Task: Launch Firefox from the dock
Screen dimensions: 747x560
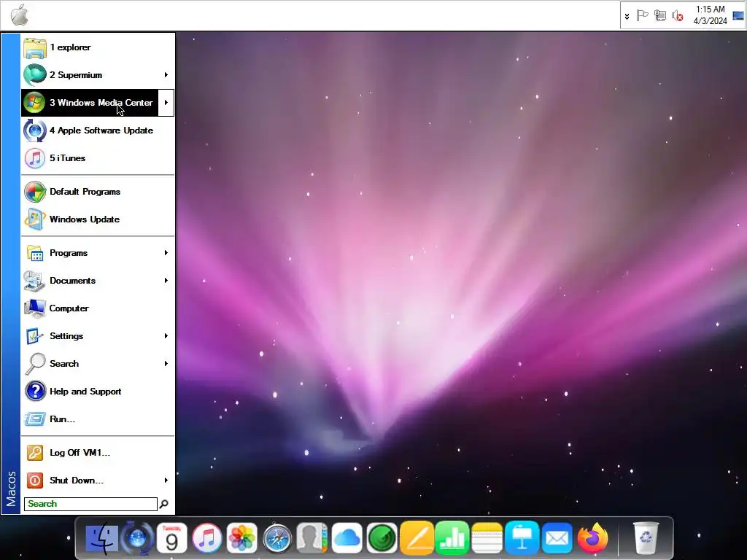Action: click(592, 539)
